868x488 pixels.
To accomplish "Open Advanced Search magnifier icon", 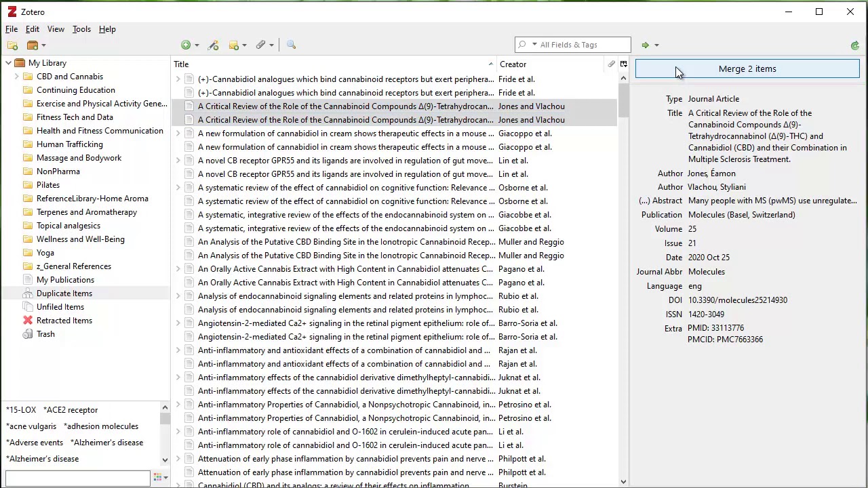I will pyautogui.click(x=292, y=45).
